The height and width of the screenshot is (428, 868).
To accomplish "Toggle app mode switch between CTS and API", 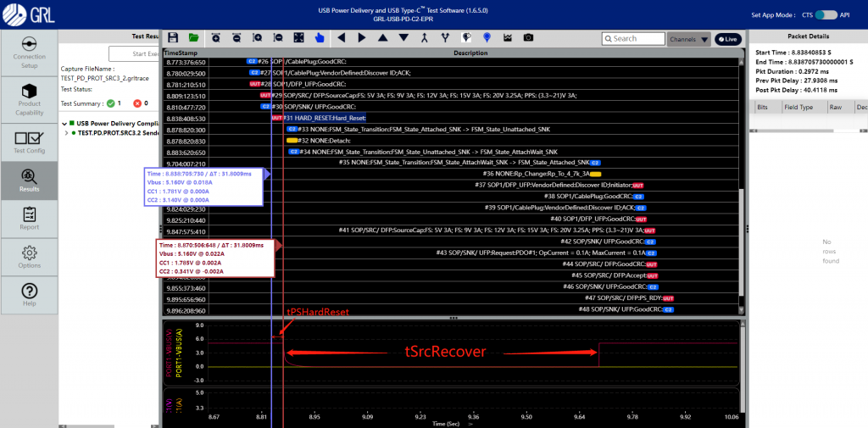I will tap(826, 15).
